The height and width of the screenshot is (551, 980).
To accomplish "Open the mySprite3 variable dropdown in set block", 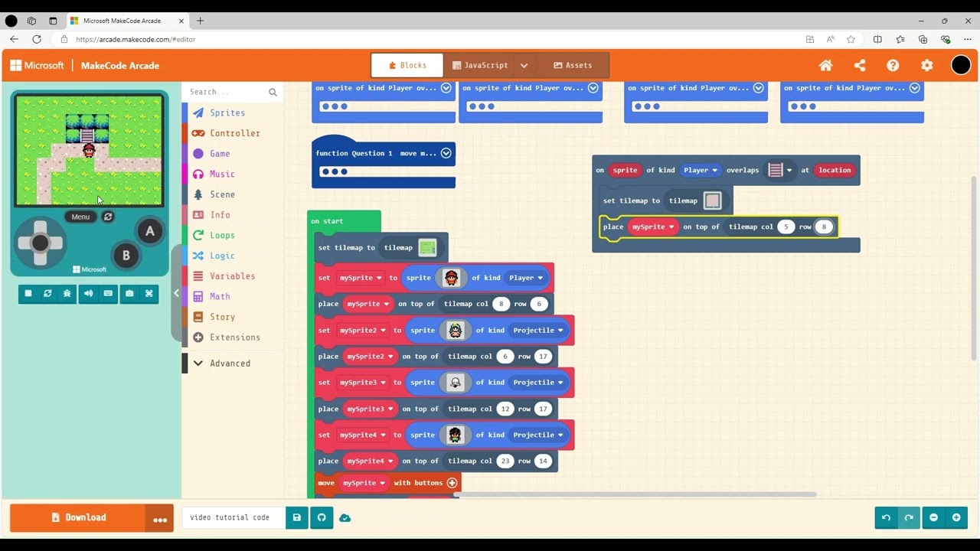I will (363, 383).
